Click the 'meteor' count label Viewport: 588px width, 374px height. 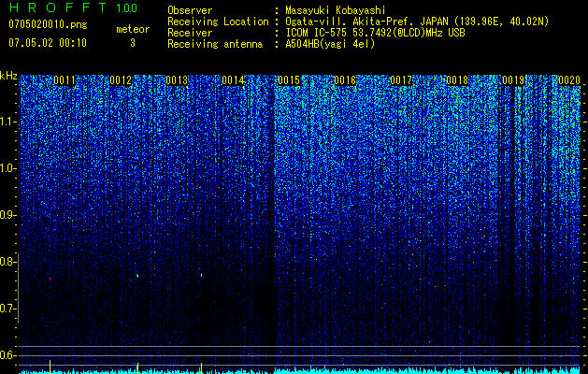pyautogui.click(x=133, y=29)
